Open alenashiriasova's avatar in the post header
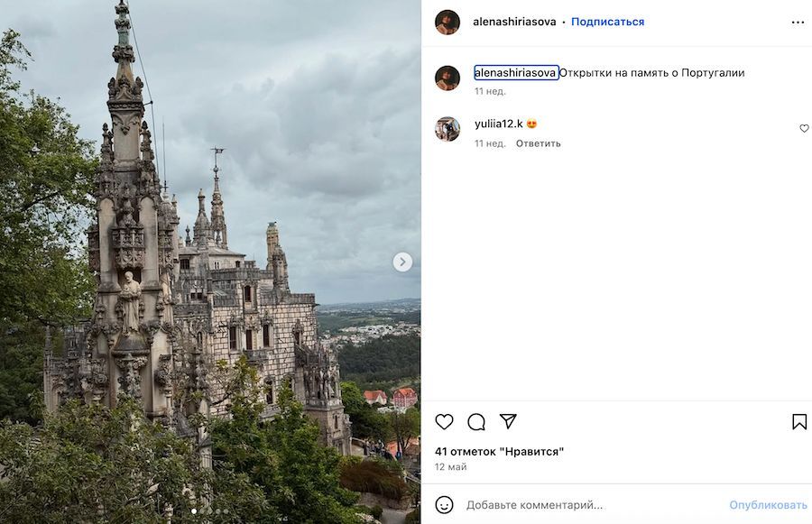Viewport: 812px width, 524px height. 448,22
